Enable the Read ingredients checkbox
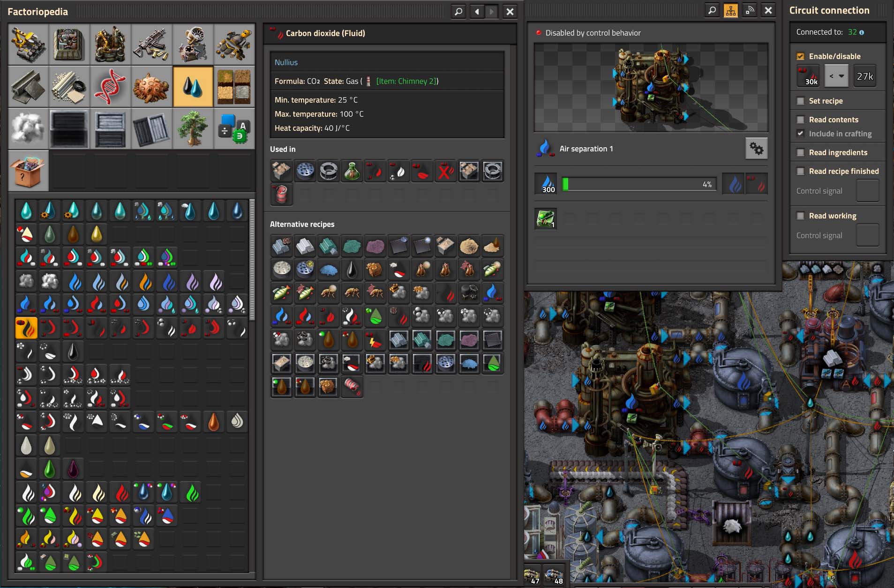Viewport: 894px width, 588px height. [x=801, y=152]
